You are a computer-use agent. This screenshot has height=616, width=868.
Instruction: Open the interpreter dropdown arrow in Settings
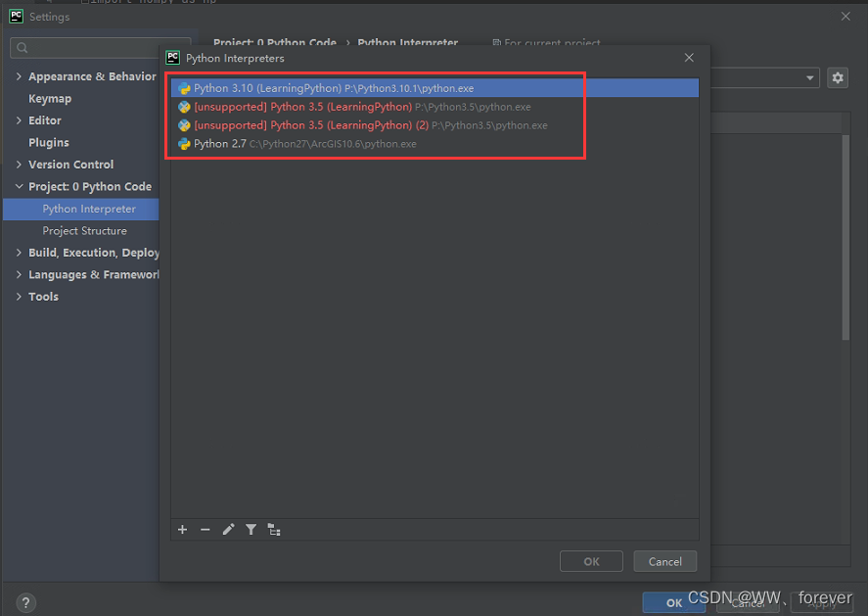810,78
